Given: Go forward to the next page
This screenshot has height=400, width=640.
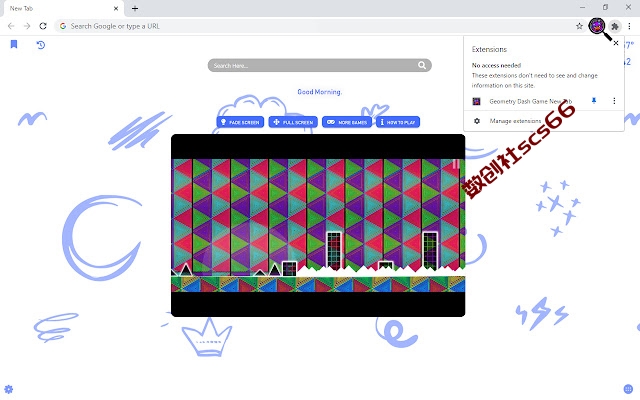Looking at the screenshot, I should pyautogui.click(x=27, y=26).
